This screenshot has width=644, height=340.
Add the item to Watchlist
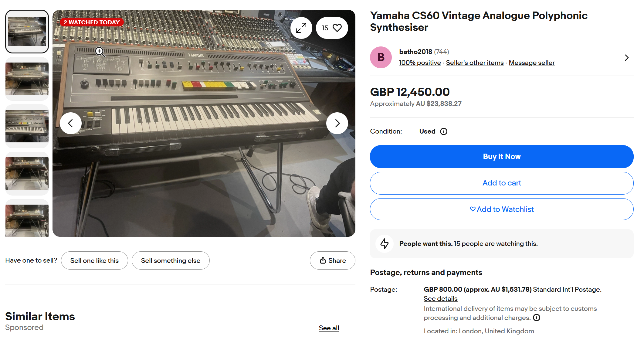[501, 209]
